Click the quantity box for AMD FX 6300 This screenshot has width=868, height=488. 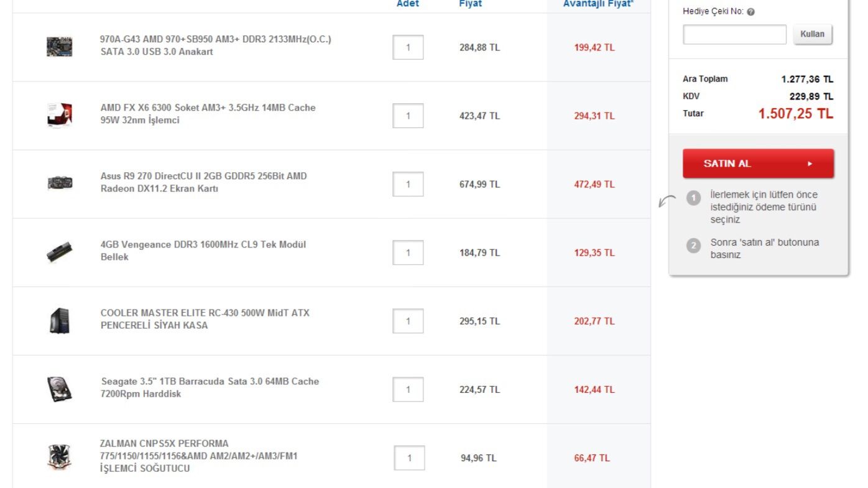408,116
